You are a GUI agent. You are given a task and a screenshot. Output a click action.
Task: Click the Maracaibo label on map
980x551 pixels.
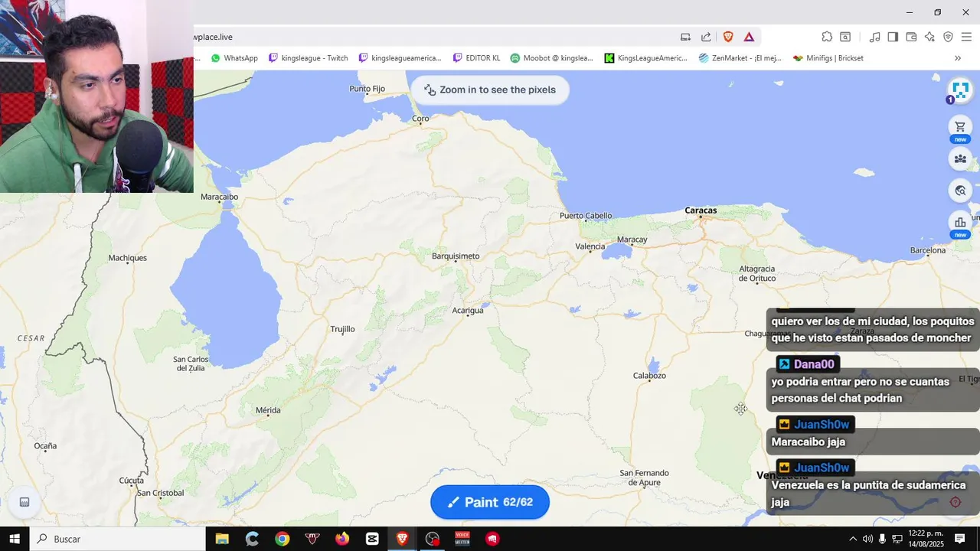point(220,197)
